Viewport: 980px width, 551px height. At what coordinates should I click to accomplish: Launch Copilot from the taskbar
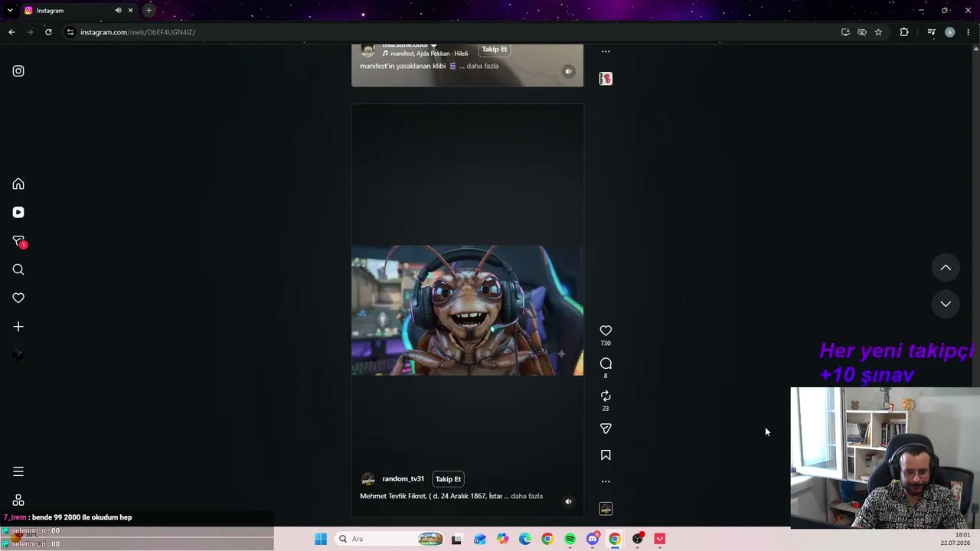click(502, 539)
